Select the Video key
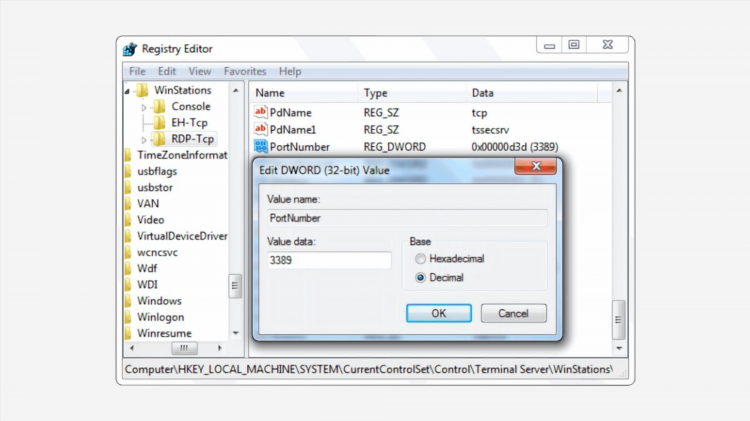The image size is (750, 421). 151,220
